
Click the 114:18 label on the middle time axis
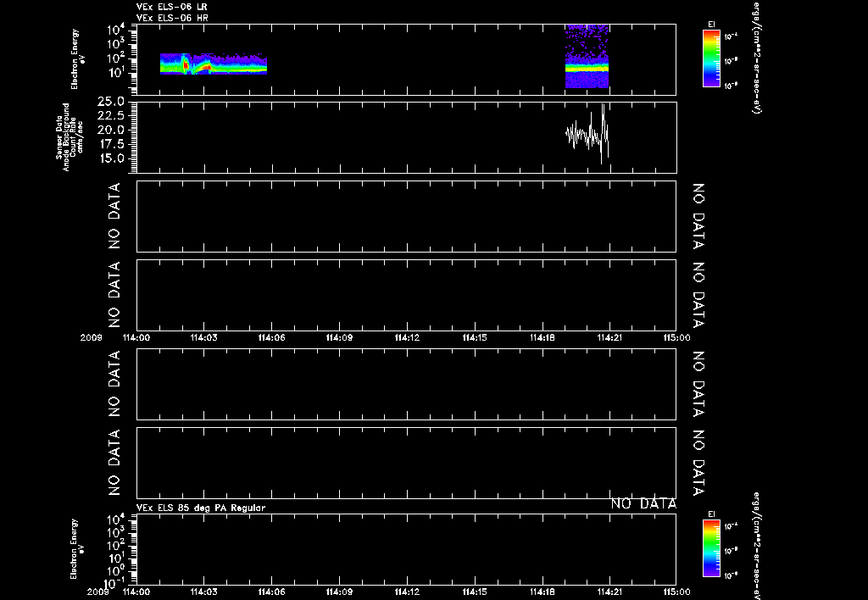pos(542,337)
